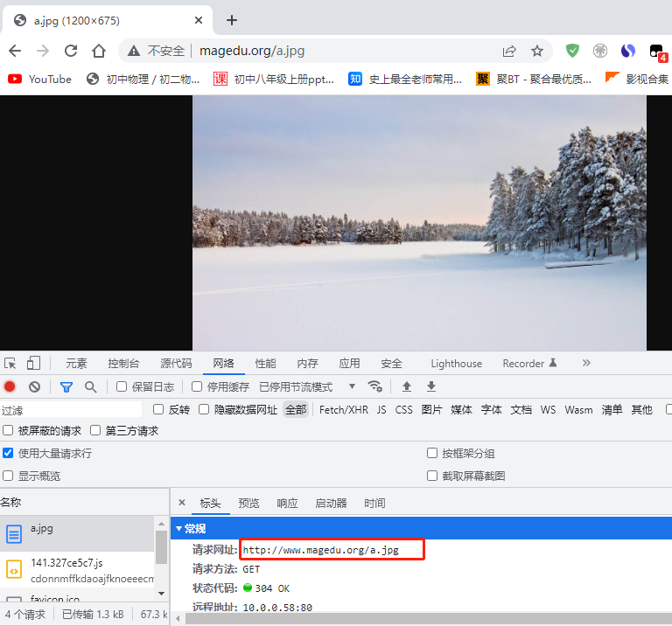This screenshot has height=626, width=672.
Task: Click request list scrollbar down arrow
Action: coord(162,594)
